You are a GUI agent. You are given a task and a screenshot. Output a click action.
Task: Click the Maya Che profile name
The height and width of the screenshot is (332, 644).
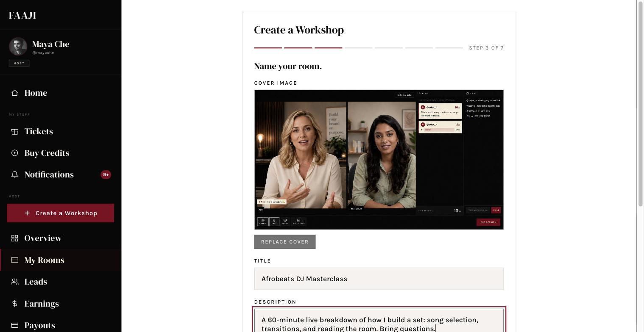tap(51, 44)
